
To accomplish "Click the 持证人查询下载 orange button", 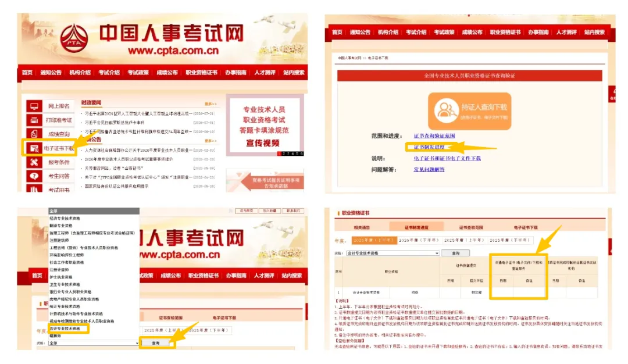I will click(x=469, y=111).
